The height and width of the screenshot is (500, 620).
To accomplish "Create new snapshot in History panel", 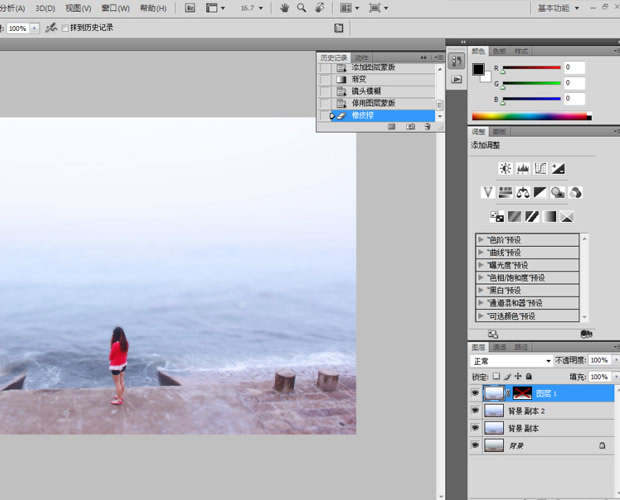I will click(x=410, y=126).
